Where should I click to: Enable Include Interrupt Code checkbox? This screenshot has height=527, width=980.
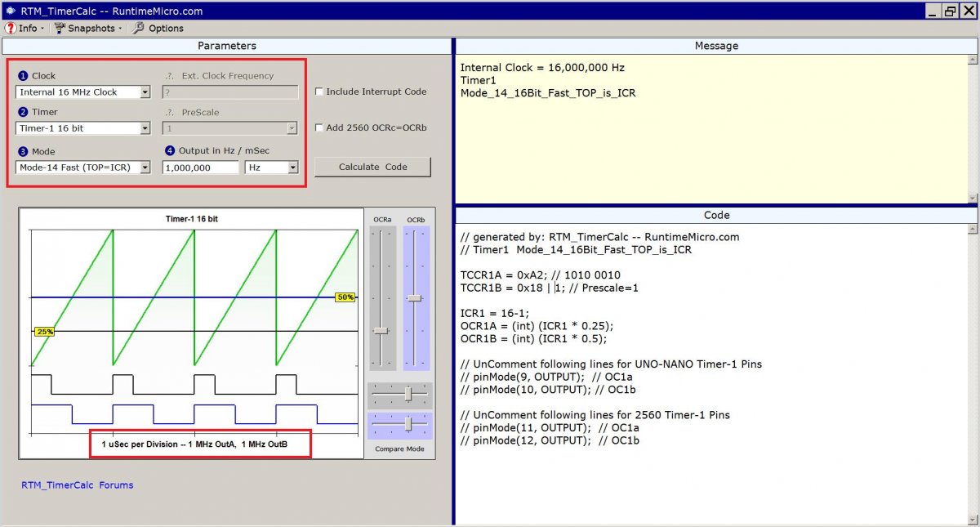point(319,92)
